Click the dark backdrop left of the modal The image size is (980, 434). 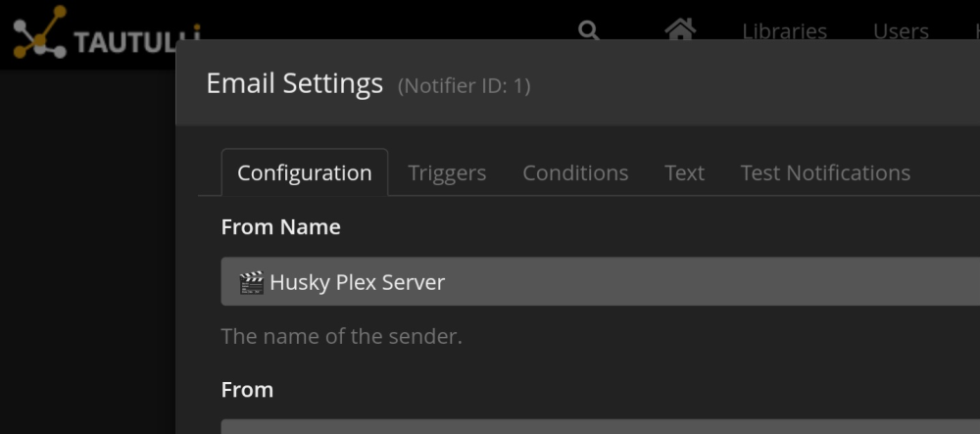(x=87, y=250)
